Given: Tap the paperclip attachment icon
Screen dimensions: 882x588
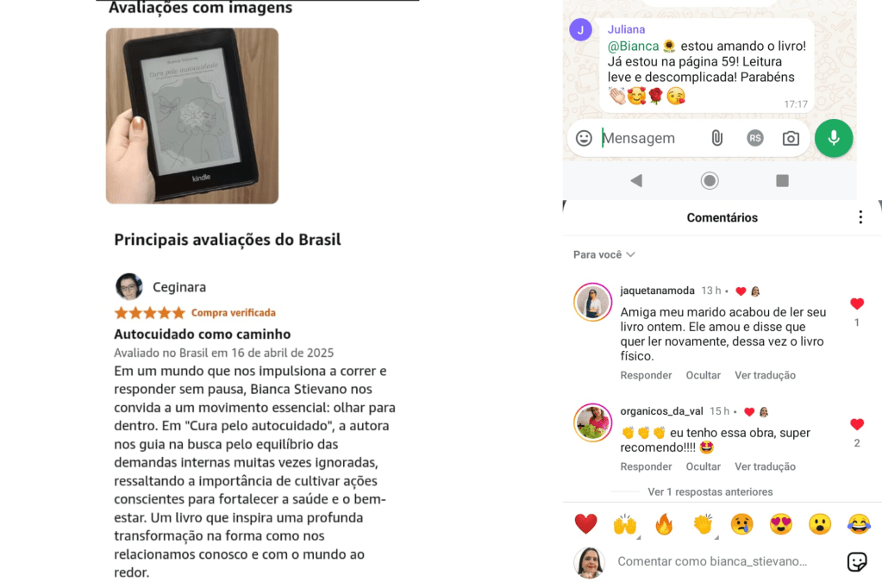Looking at the screenshot, I should point(716,138).
